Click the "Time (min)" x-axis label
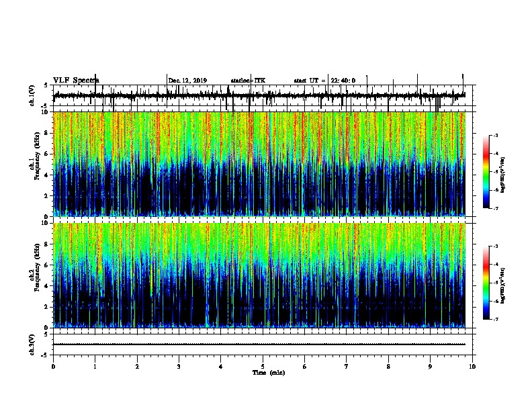 269,373
